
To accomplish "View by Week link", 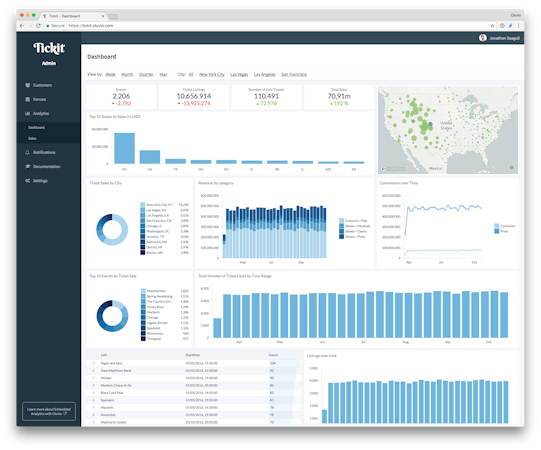I will coord(110,74).
